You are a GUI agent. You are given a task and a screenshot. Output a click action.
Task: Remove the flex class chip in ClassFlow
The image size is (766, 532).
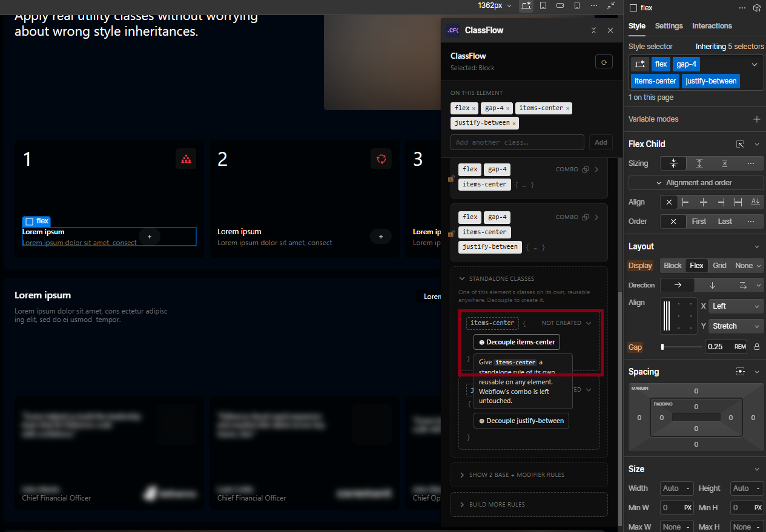tap(474, 108)
